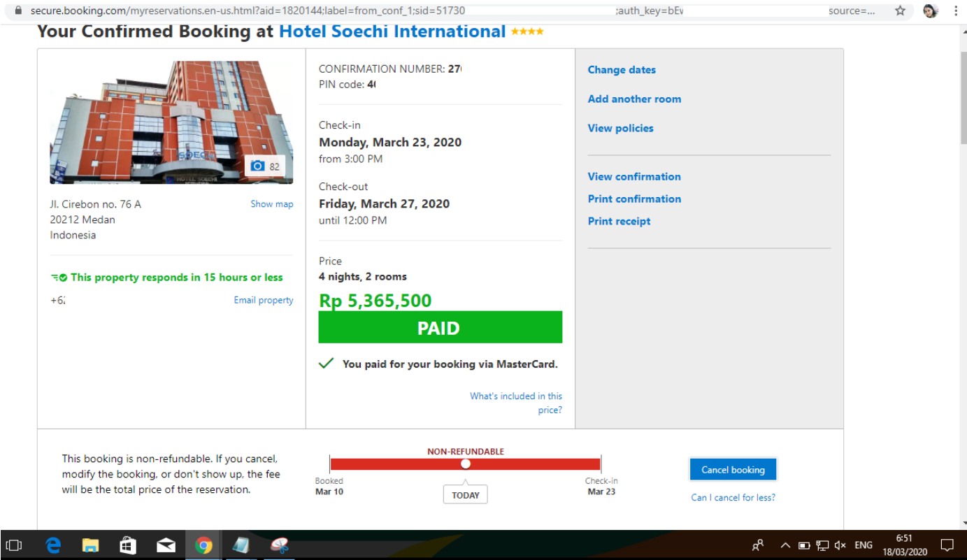Viewport: 967px width, 560px height.
Task: Open the Microsoft Store taskbar icon
Action: [x=127, y=545]
